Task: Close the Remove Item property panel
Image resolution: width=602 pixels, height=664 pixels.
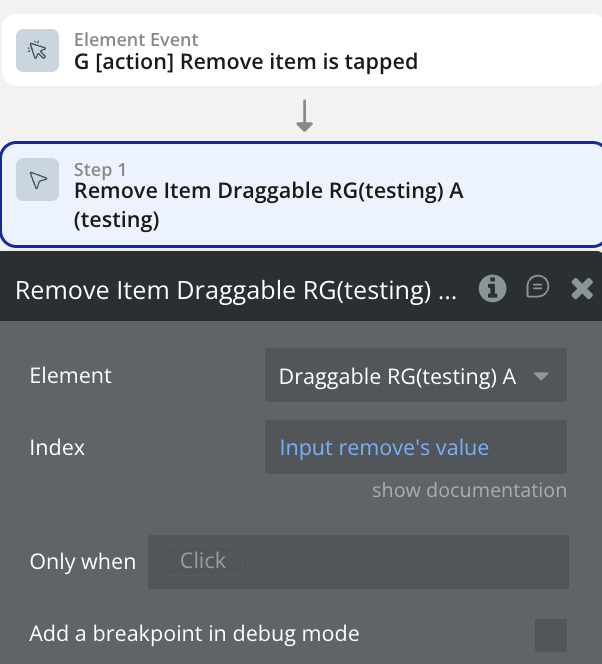Action: click(x=582, y=289)
